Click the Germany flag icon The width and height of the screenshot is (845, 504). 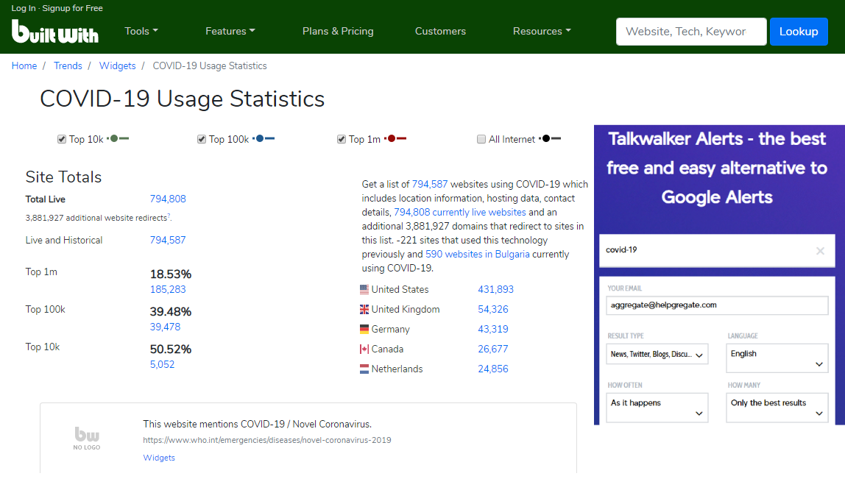pos(364,330)
